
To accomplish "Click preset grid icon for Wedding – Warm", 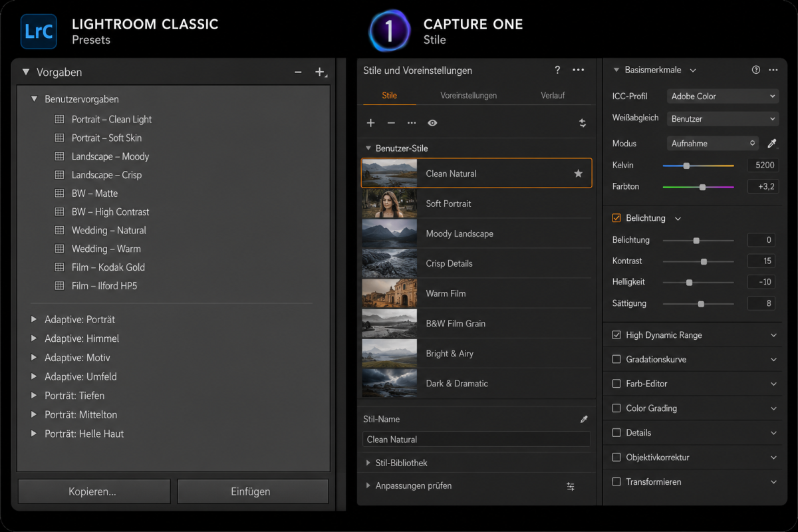I will (x=59, y=249).
